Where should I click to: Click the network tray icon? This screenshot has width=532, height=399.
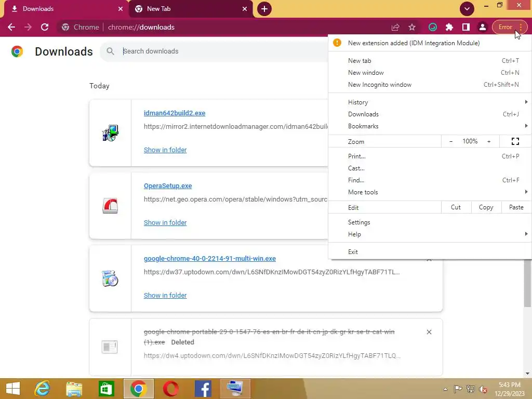point(471,389)
